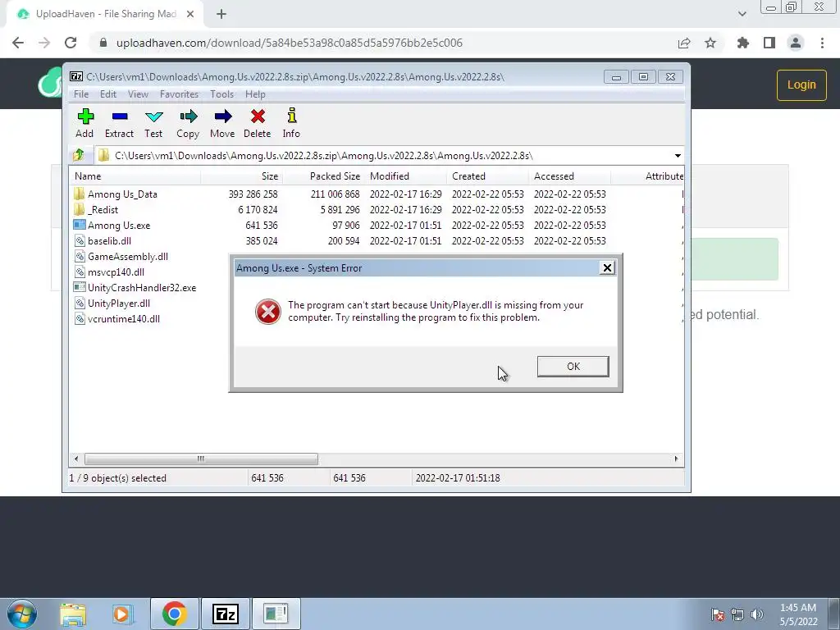Screen dimensions: 840x630
Task: Open the Chrome profile avatar
Action: coord(796,43)
